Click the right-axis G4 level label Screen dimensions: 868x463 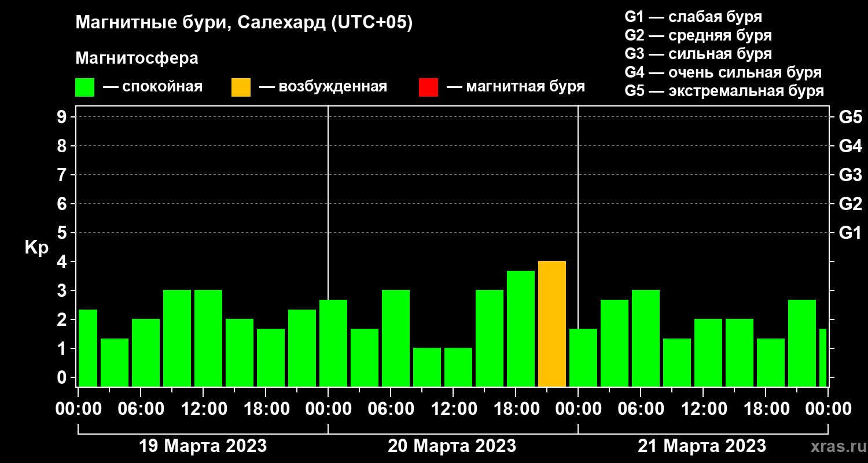point(850,146)
